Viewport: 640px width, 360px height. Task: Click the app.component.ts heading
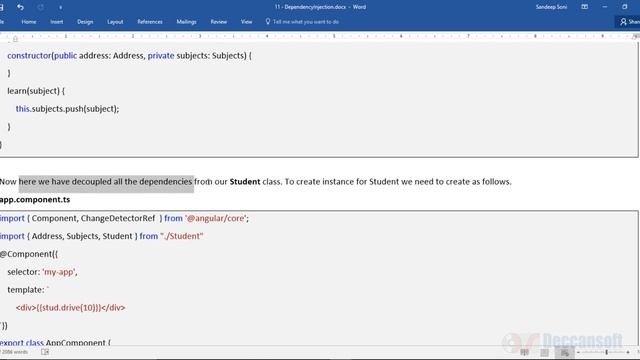(35, 200)
